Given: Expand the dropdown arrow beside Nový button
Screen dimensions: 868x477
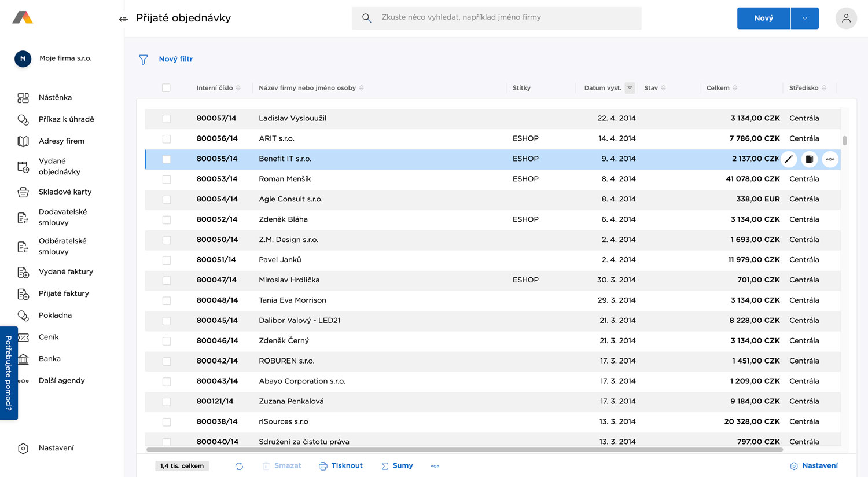Looking at the screenshot, I should [804, 18].
